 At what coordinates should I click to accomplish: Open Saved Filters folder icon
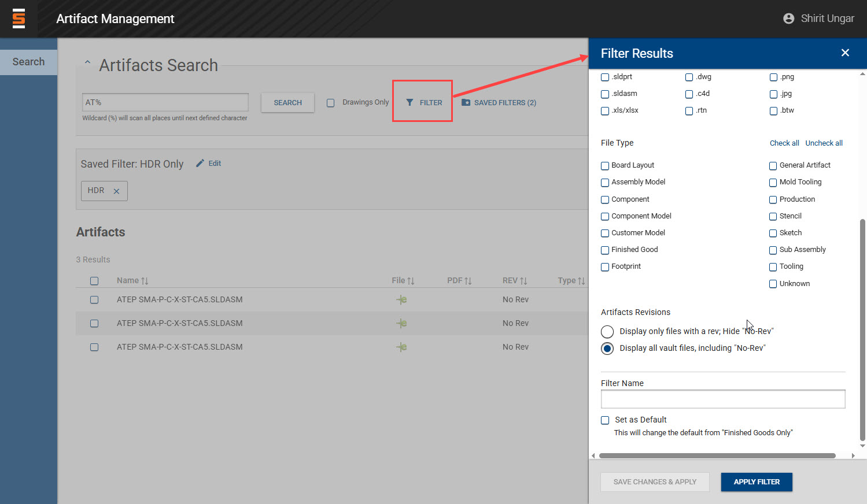[466, 102]
